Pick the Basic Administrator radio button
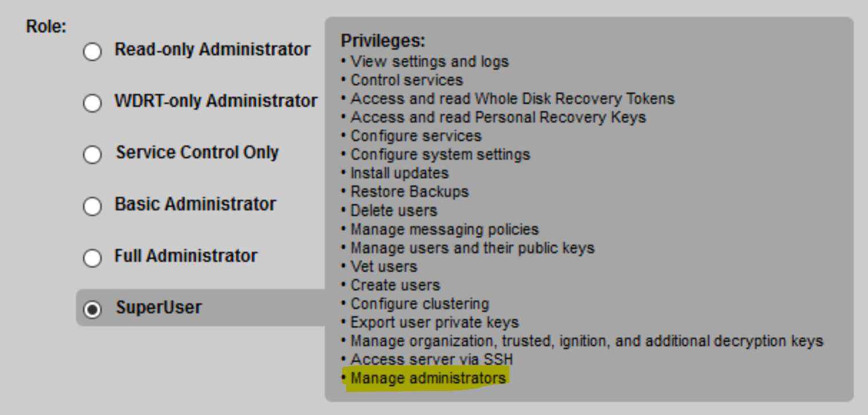868x415 pixels. (x=92, y=207)
